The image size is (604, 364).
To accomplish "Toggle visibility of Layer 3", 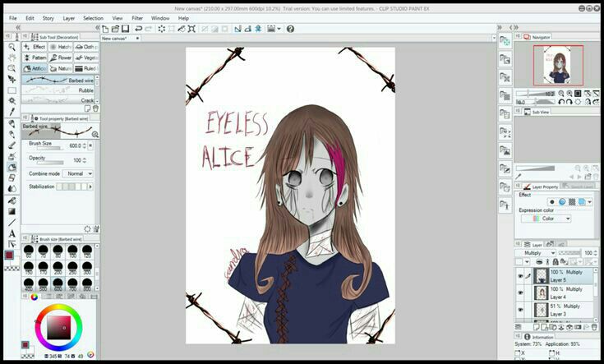I will tap(520, 310).
